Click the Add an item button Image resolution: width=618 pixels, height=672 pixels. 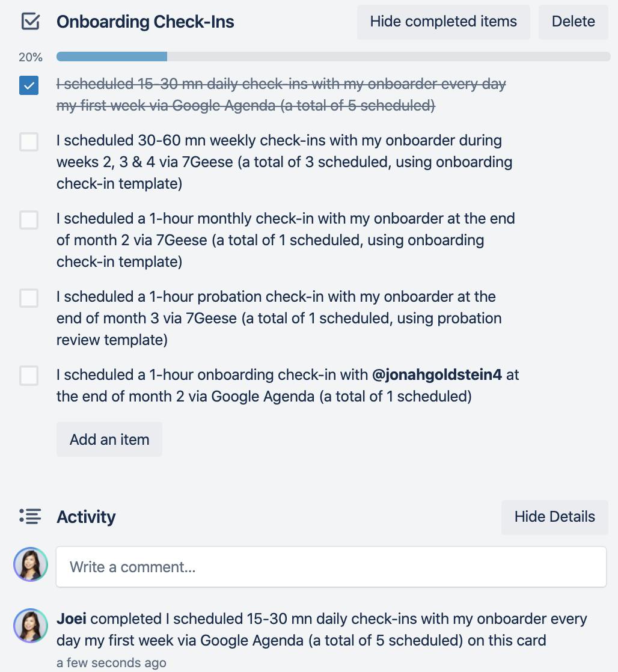(x=109, y=439)
